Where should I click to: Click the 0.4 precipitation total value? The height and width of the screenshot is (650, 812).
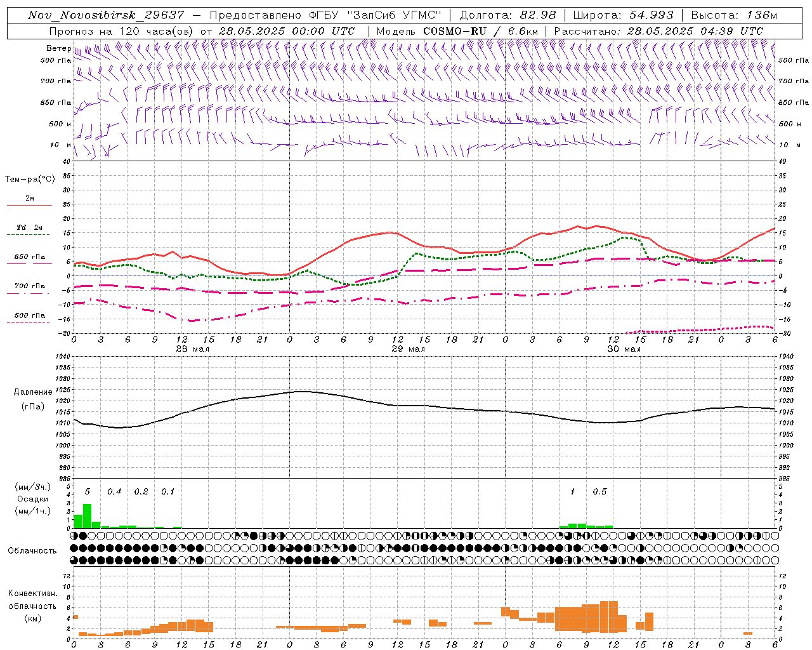click(x=114, y=492)
